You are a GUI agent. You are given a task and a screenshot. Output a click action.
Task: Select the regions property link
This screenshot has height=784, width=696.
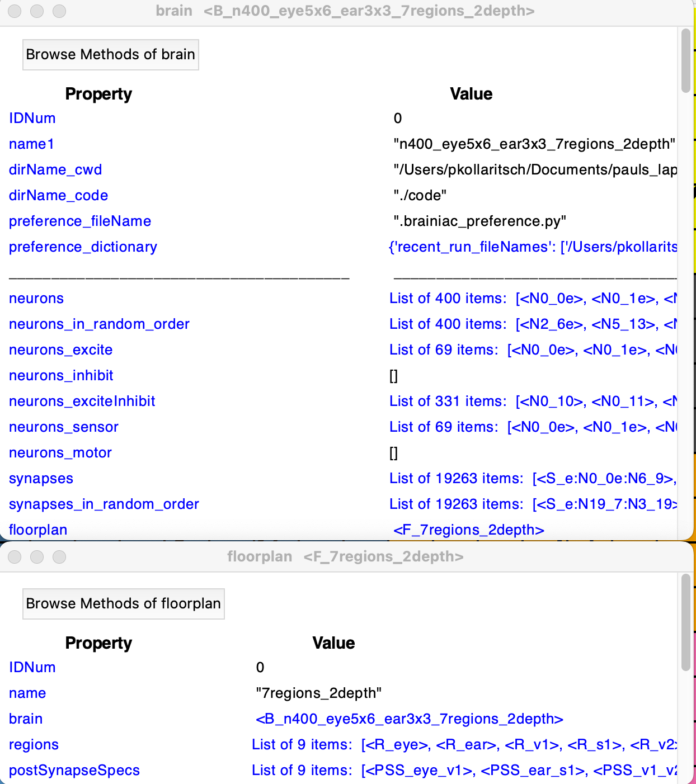pos(34,744)
